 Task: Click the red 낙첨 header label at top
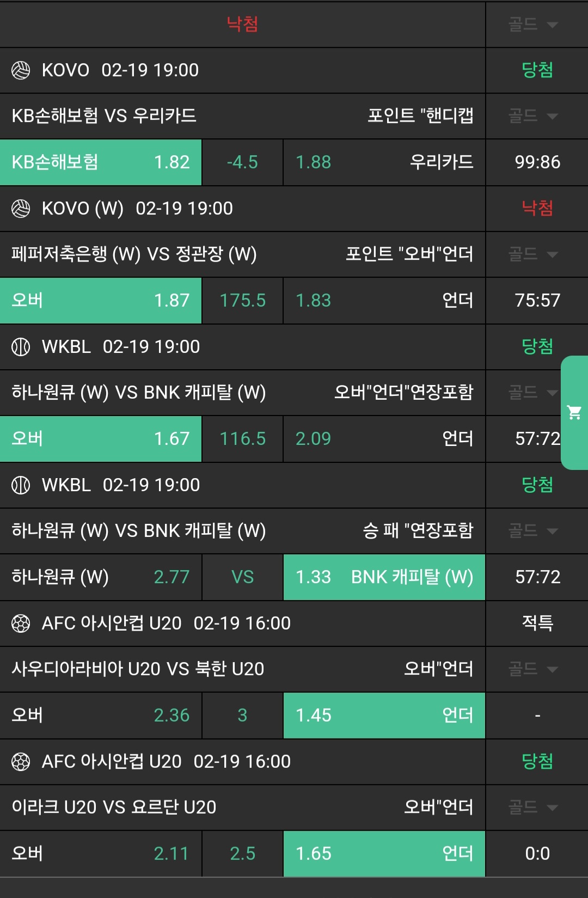[x=242, y=25]
